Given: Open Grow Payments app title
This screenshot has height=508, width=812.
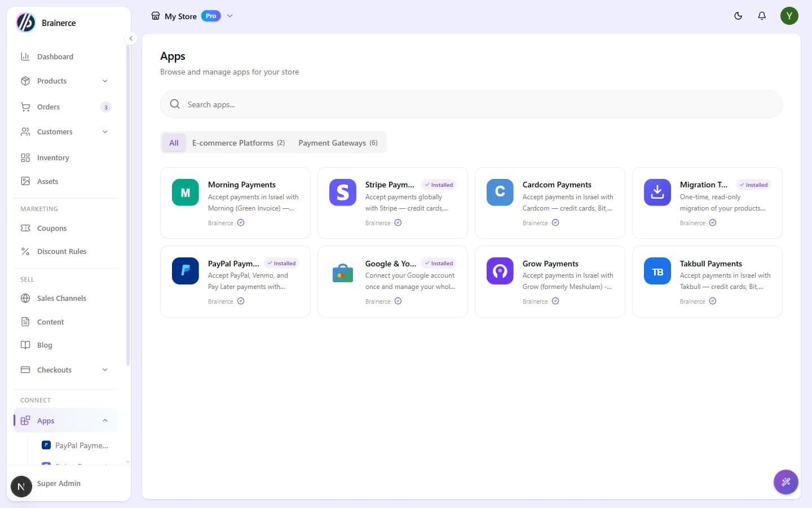Looking at the screenshot, I should tap(550, 264).
